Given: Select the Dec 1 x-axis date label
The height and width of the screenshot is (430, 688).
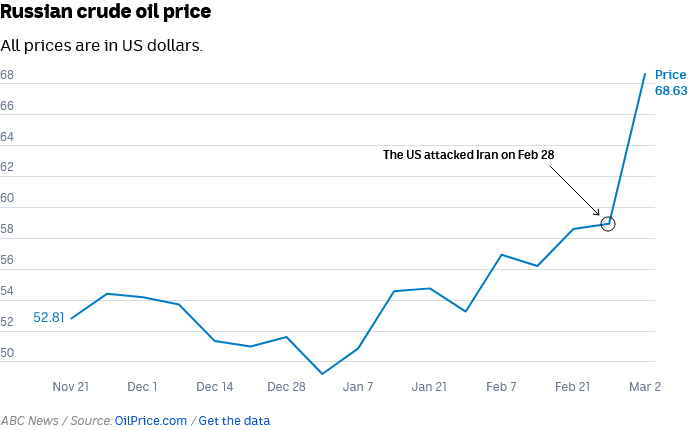Looking at the screenshot, I should click(142, 386).
